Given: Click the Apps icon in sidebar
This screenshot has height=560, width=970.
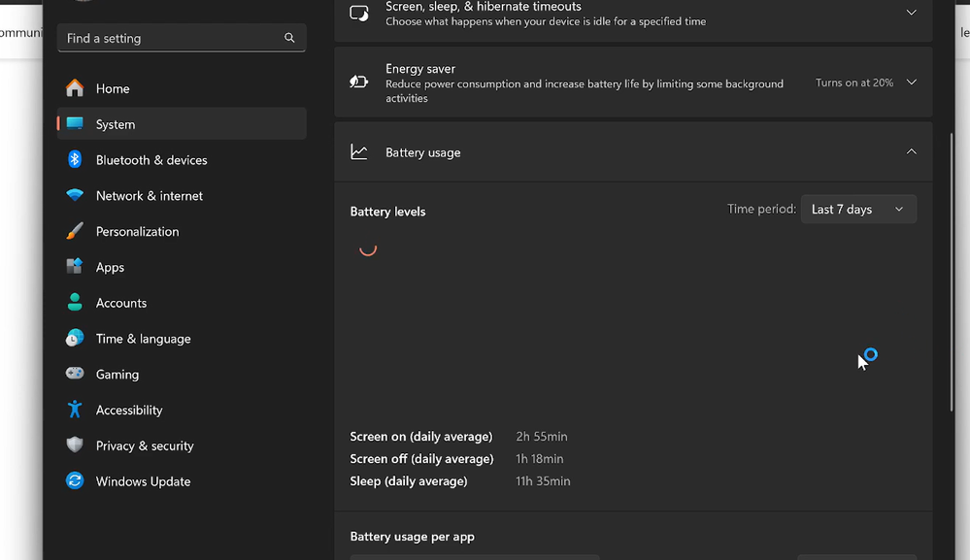Looking at the screenshot, I should tap(75, 267).
